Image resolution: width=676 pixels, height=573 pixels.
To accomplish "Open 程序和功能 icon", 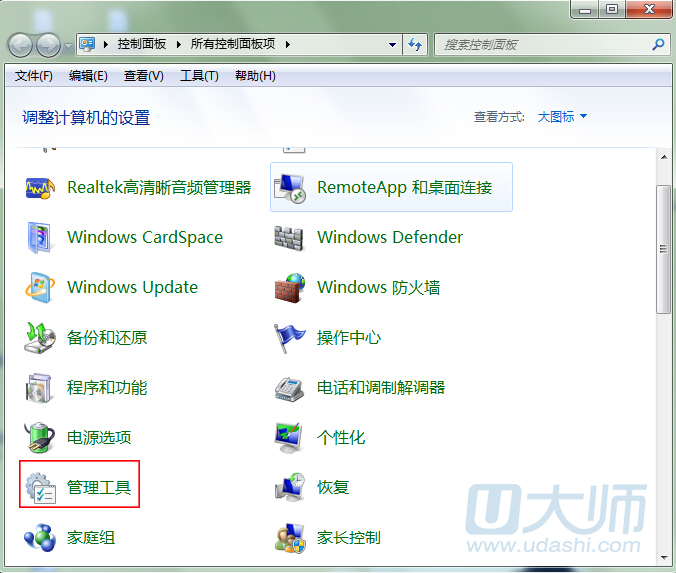I will [40, 388].
